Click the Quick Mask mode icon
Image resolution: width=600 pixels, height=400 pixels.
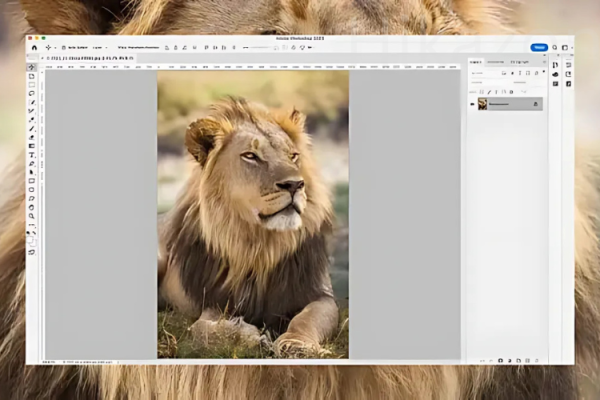[x=32, y=252]
